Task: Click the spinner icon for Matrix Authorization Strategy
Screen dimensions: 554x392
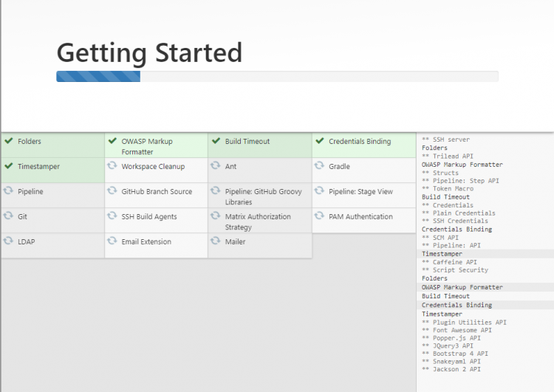Action: click(216, 216)
